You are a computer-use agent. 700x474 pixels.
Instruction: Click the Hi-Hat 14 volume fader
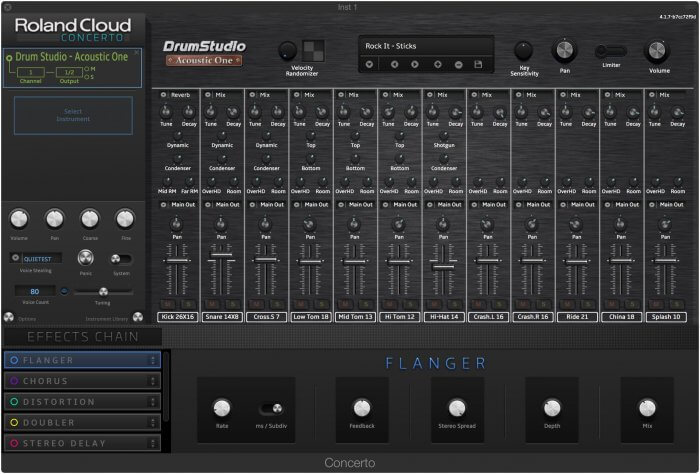443,266
